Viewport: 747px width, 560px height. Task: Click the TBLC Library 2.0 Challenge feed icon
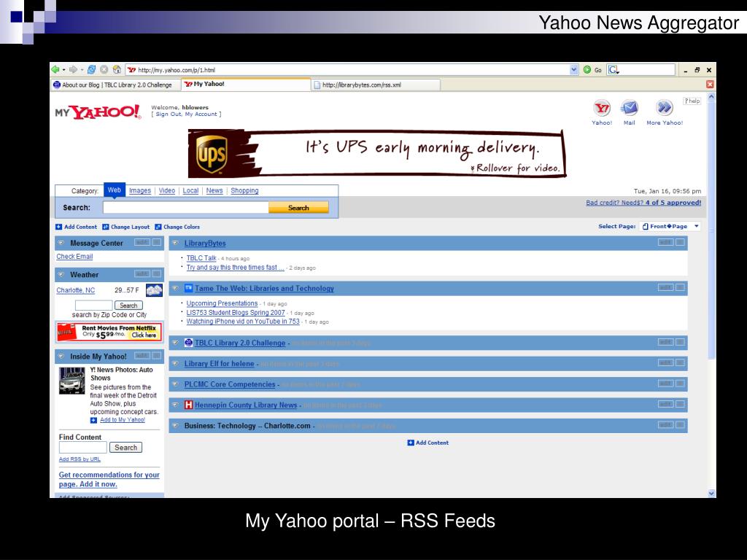(189, 343)
